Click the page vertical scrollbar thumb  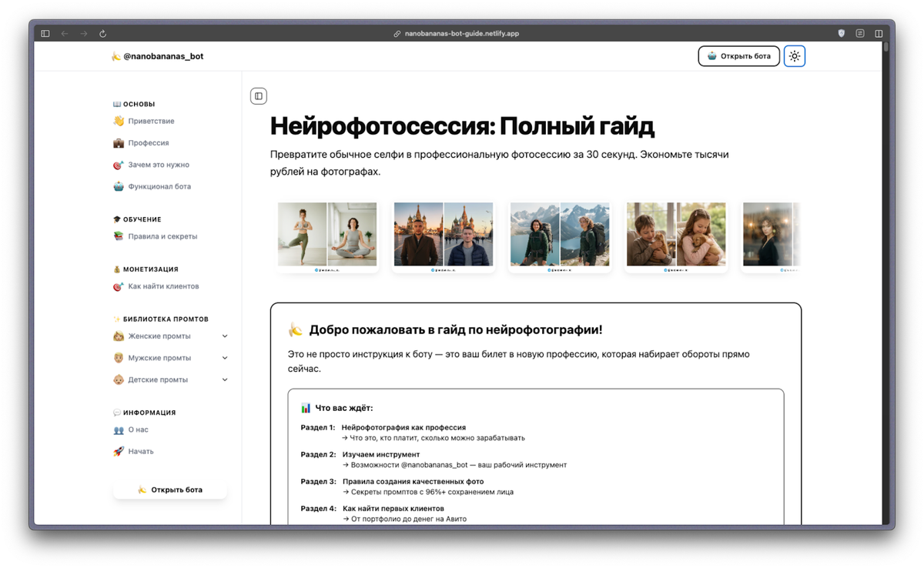point(886,47)
